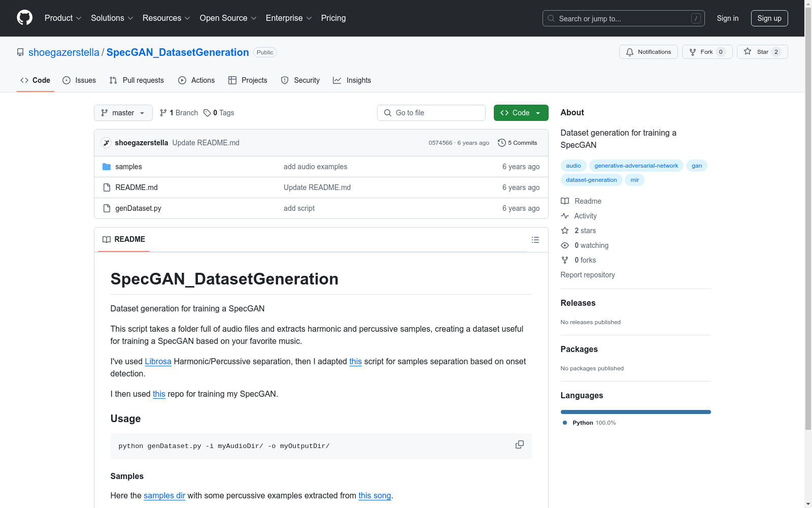Click the samples folder icon

point(107,167)
